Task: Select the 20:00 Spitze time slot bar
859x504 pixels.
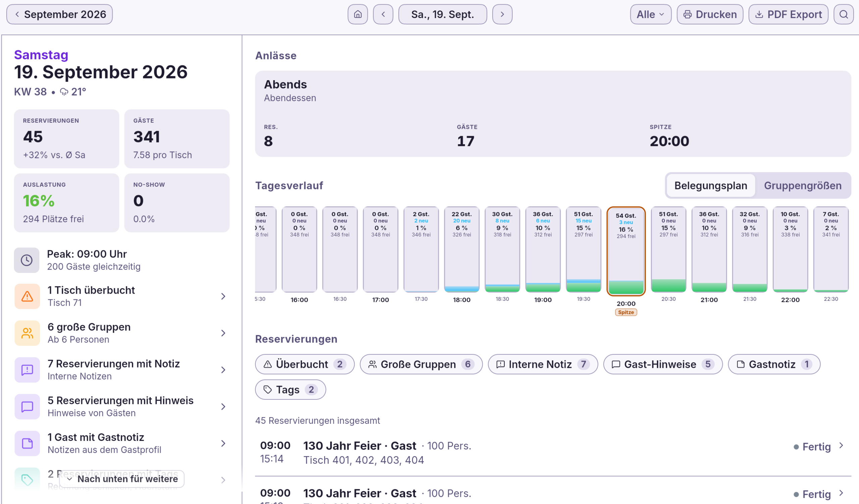Action: [x=626, y=251]
